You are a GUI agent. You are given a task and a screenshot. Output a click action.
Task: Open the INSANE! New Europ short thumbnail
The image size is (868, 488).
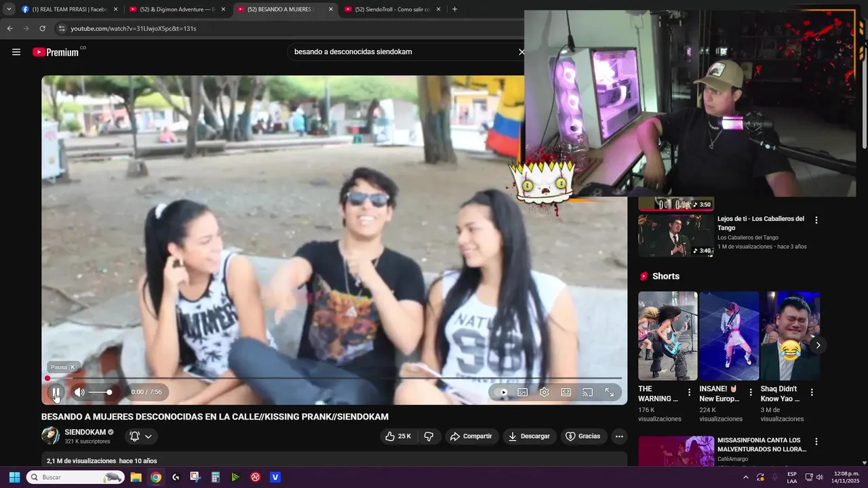pos(729,335)
